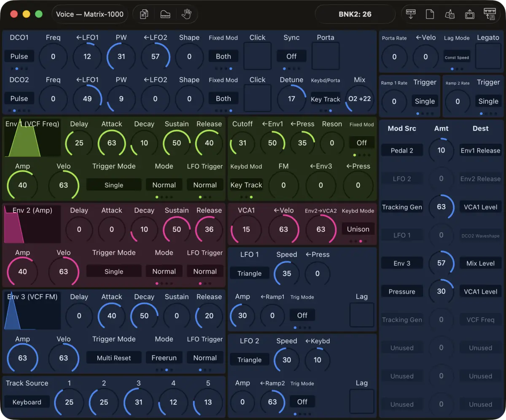Click the share export icon
This screenshot has width=506, height=420.
[470, 14]
